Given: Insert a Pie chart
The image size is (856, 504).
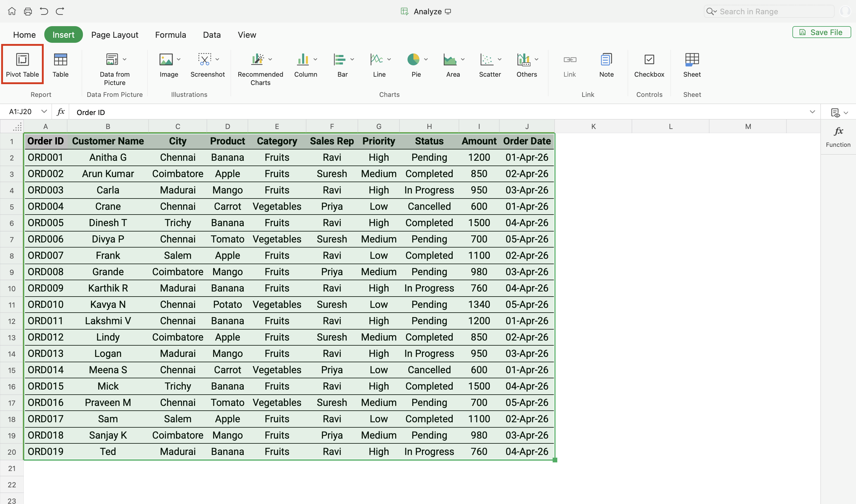Looking at the screenshot, I should click(413, 60).
